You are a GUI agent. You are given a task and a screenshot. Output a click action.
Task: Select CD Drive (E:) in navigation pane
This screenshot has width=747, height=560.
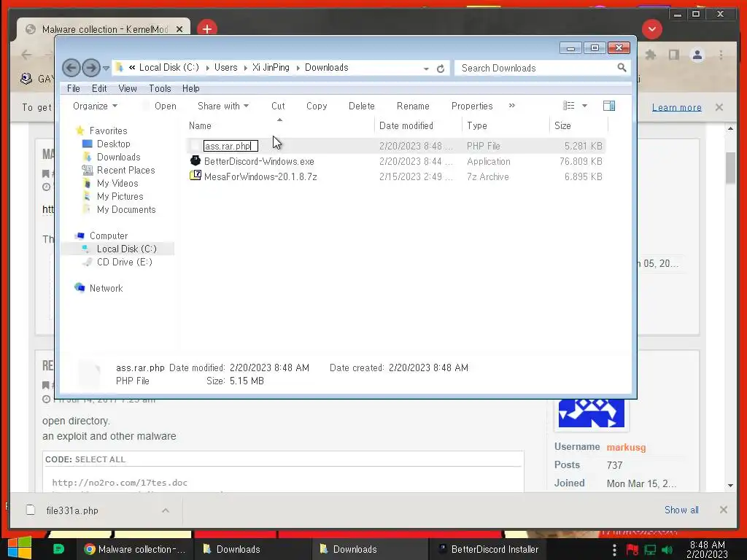click(124, 262)
